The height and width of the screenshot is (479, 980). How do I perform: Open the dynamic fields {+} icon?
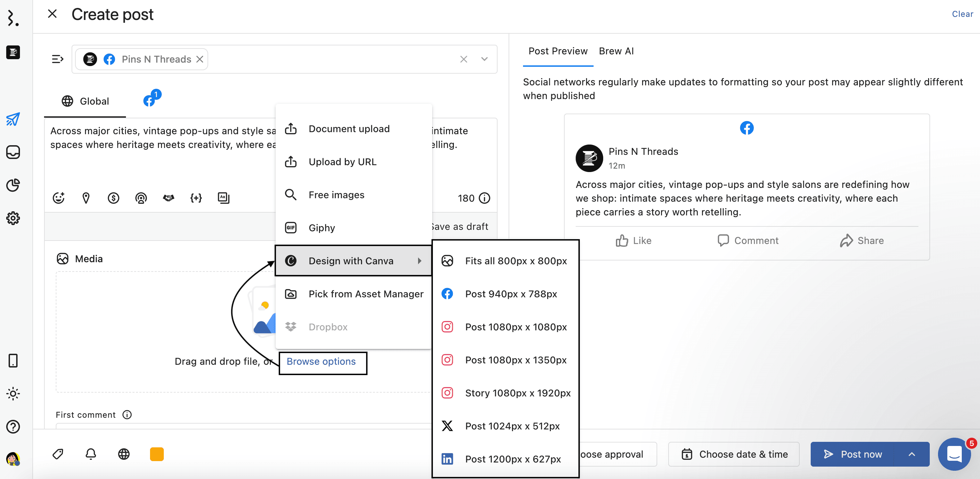(196, 198)
